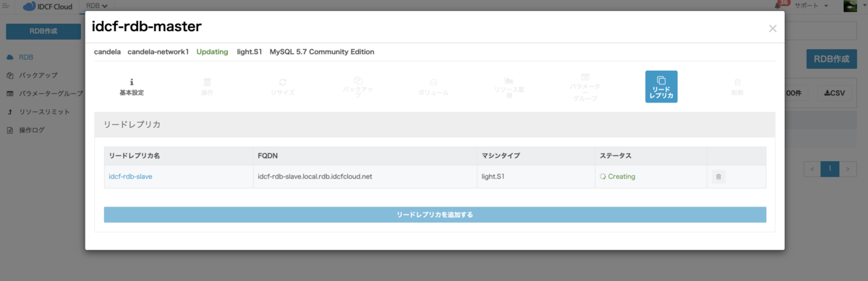This screenshot has width=868, height=281.
Task: Click the Updating status label
Action: [212, 52]
